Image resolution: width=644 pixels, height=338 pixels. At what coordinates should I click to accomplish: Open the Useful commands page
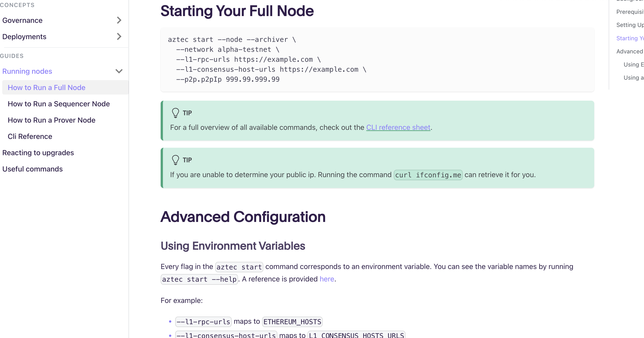[x=33, y=169]
